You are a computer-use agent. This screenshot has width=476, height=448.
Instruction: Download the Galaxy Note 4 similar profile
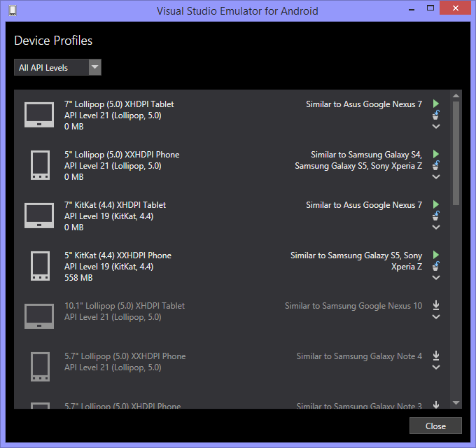point(436,355)
